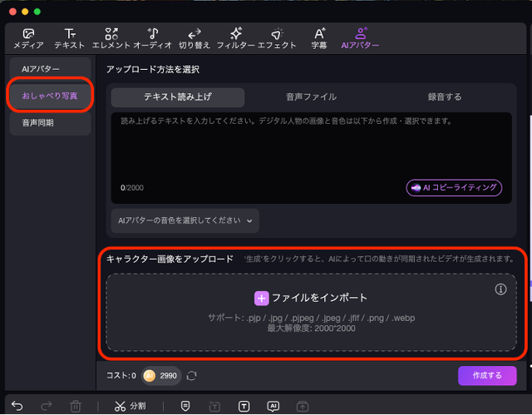Open the 切り替え transitions tab
The image size is (532, 415).
[195, 39]
